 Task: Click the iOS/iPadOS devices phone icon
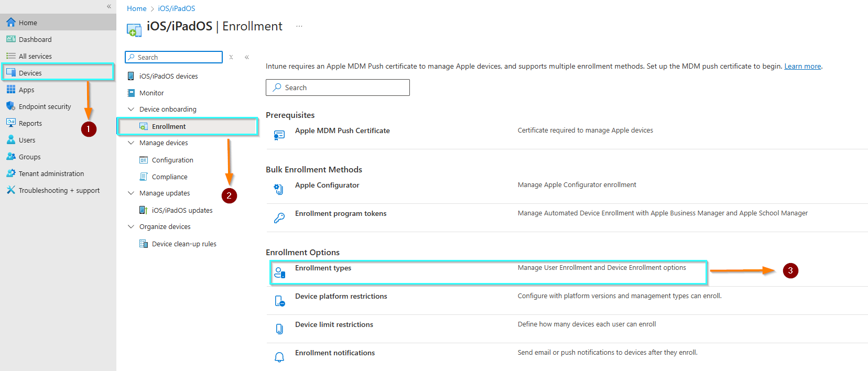click(x=131, y=76)
